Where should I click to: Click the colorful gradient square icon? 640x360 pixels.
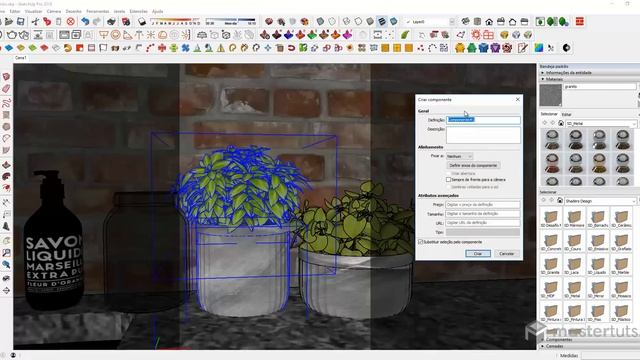click(x=539, y=48)
